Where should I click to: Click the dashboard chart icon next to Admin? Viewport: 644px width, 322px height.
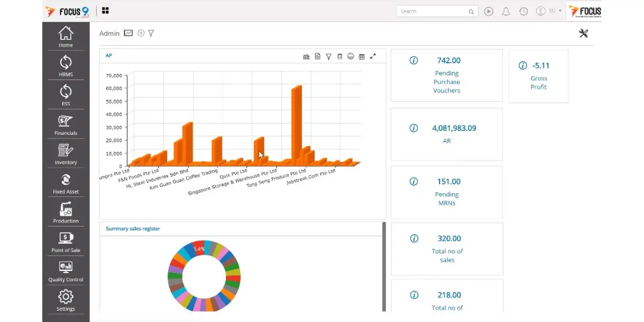(x=128, y=33)
